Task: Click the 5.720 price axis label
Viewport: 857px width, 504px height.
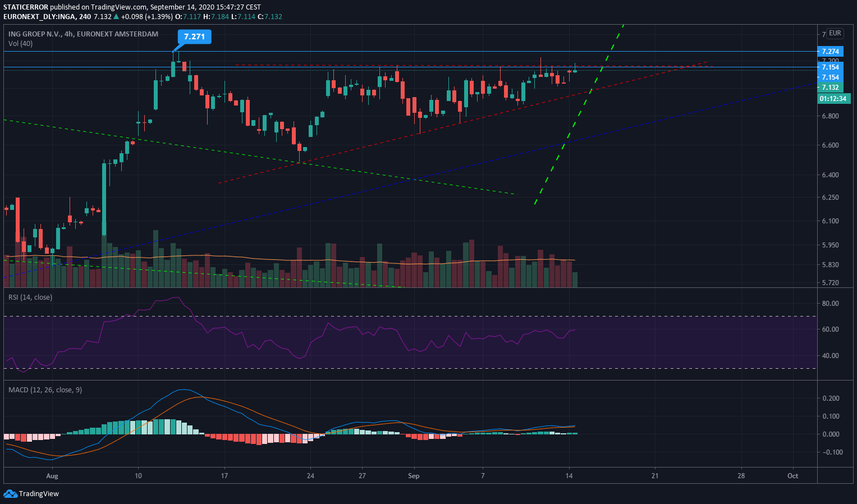Action: tap(830, 283)
